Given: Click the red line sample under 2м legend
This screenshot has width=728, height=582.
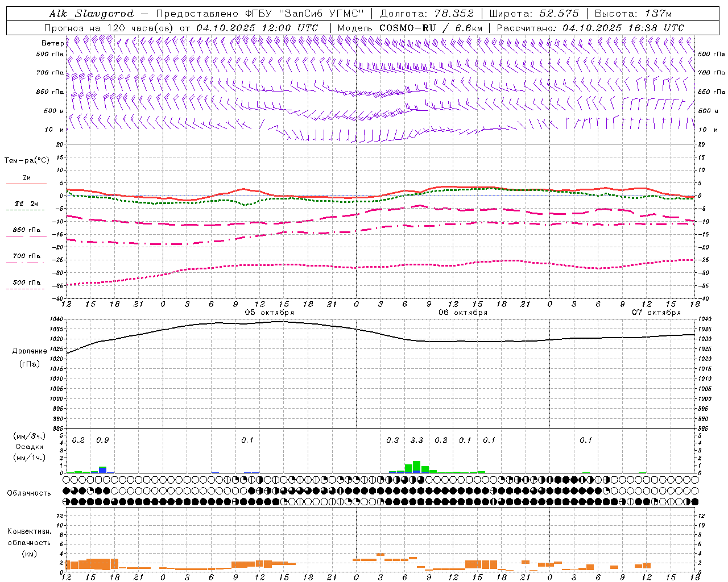Looking at the screenshot, I should pyautogui.click(x=26, y=184).
